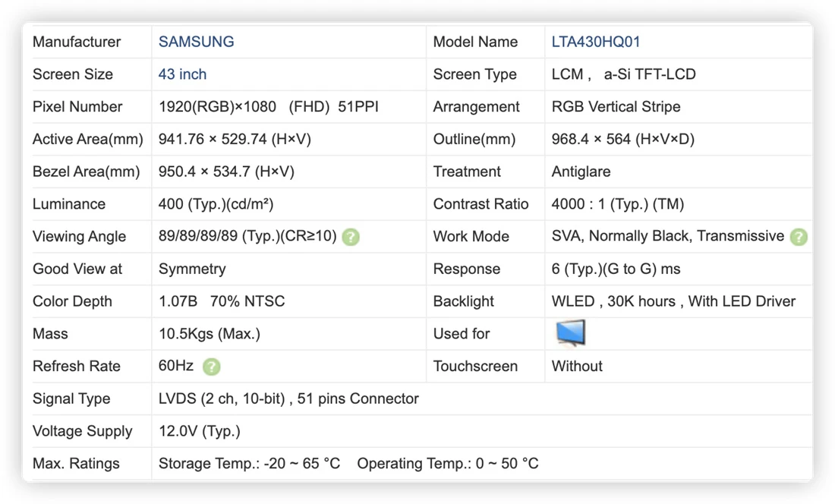Select the Backlight label
Screen dimensions: 835x504
[464, 302]
